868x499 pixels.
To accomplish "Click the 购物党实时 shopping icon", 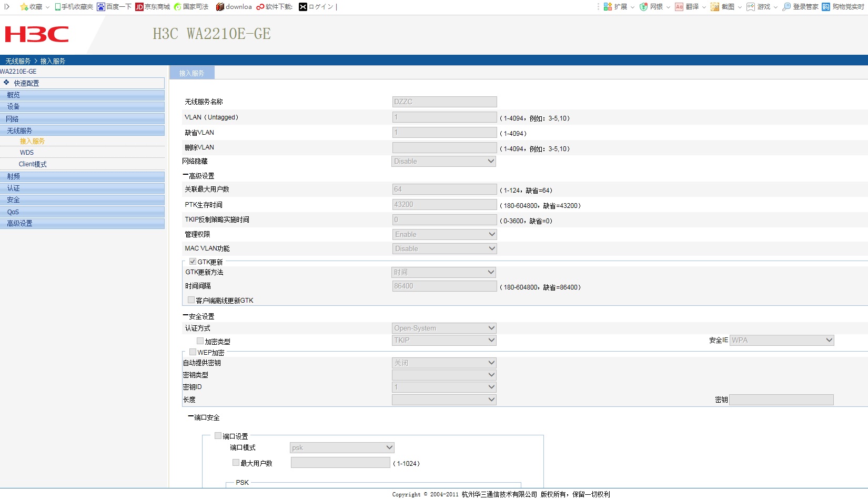I will tap(826, 7).
